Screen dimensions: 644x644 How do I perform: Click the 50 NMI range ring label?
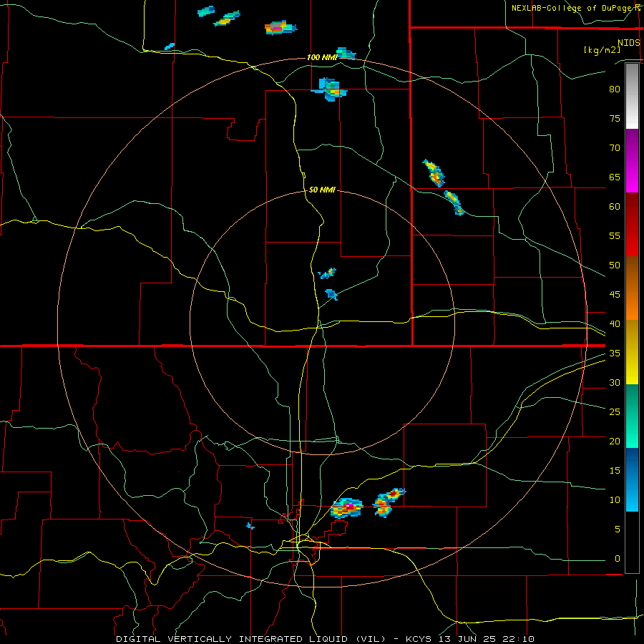click(322, 190)
